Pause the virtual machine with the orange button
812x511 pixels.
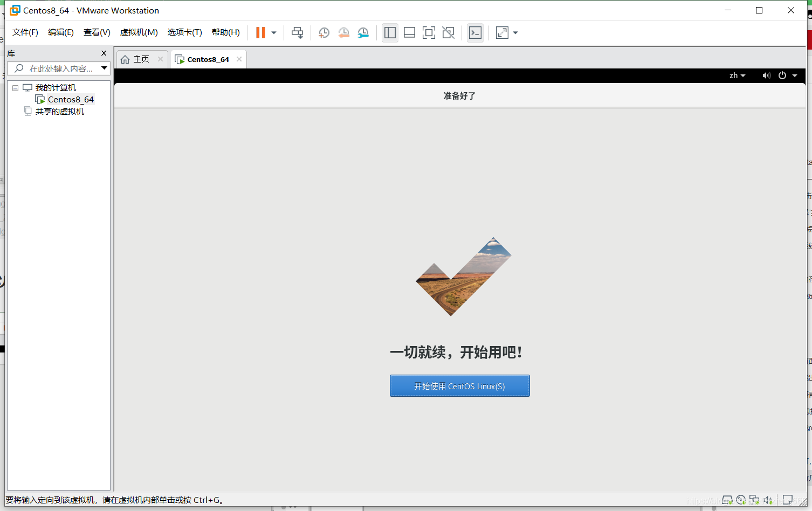(x=260, y=33)
